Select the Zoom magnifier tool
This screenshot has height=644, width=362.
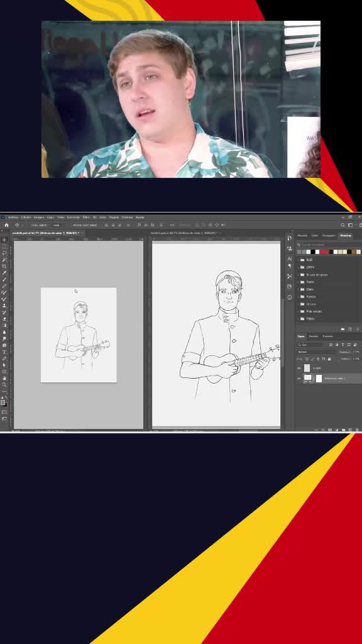4,384
